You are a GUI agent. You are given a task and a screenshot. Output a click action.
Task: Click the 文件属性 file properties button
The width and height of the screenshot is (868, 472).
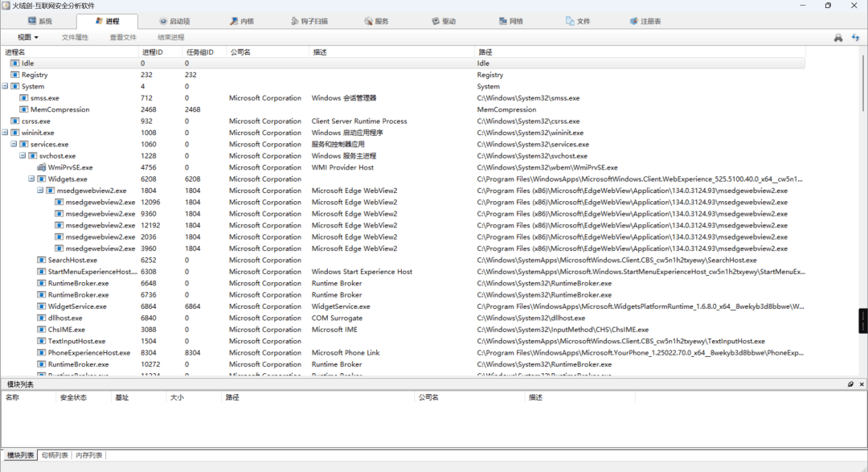[x=75, y=37]
